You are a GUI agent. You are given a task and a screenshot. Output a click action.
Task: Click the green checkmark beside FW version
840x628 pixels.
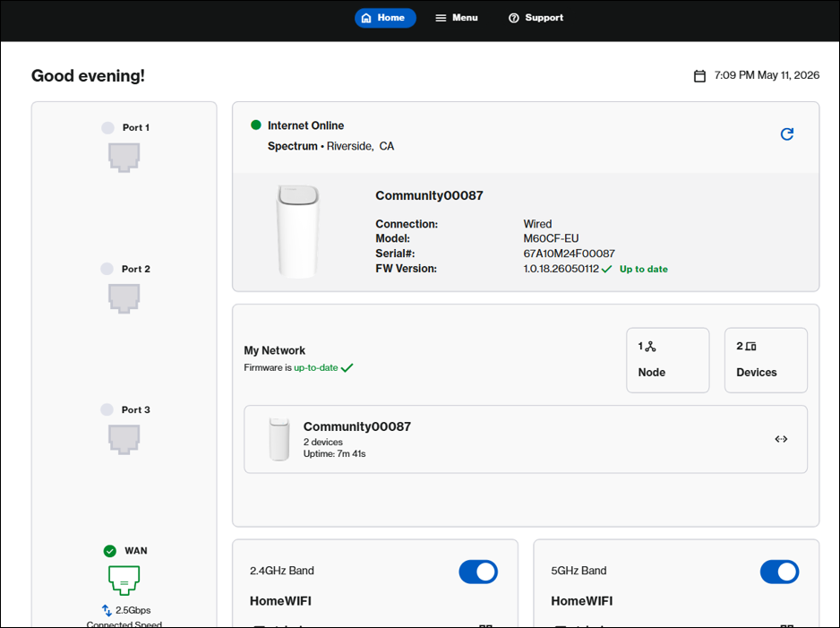click(606, 269)
